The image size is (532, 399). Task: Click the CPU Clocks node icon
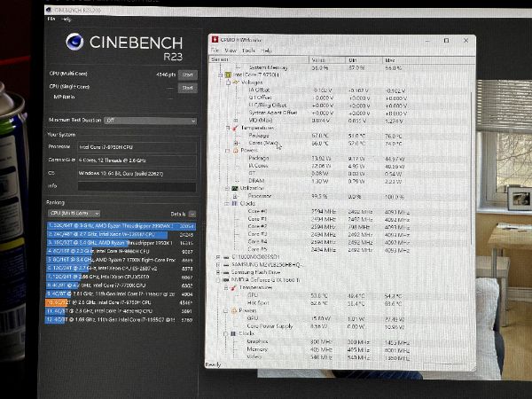pos(234,203)
